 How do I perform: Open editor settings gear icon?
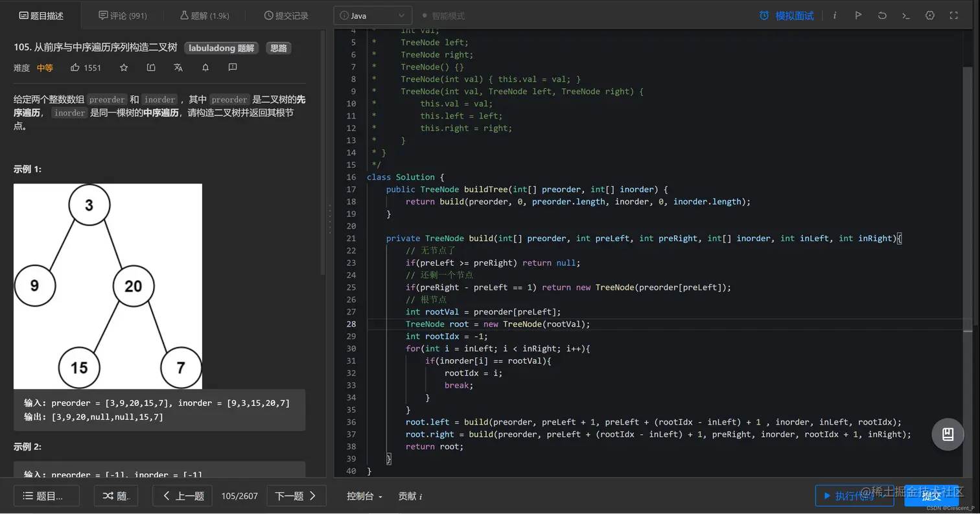(930, 16)
